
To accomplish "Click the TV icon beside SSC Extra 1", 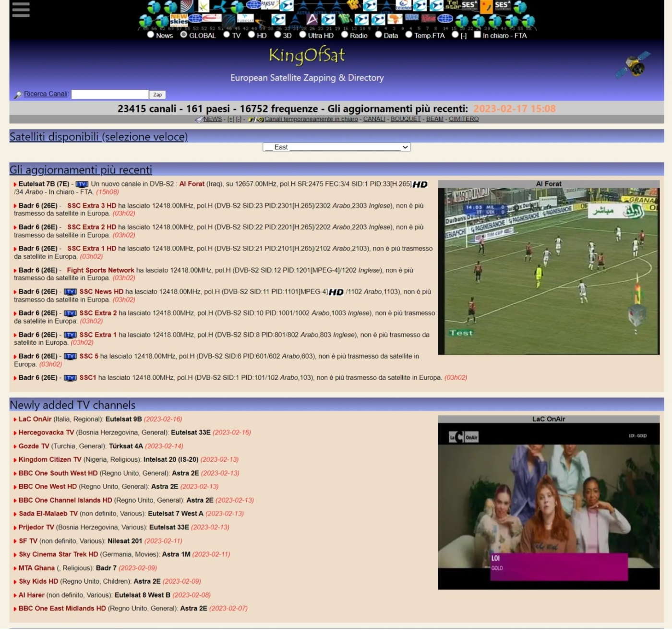I will click(71, 335).
